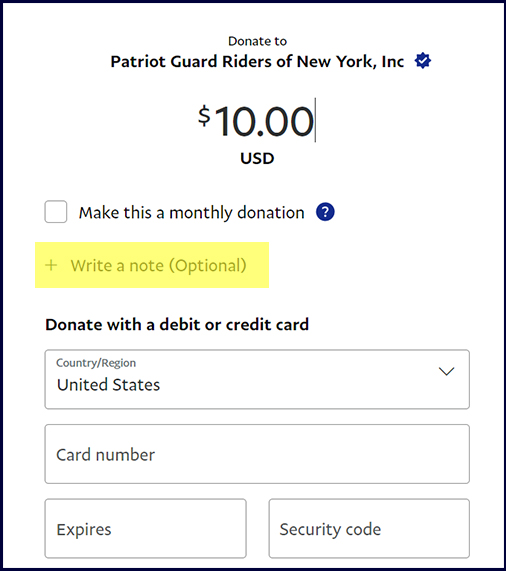Select the Security code field
Viewport: 506px width, 571px height.
click(369, 528)
